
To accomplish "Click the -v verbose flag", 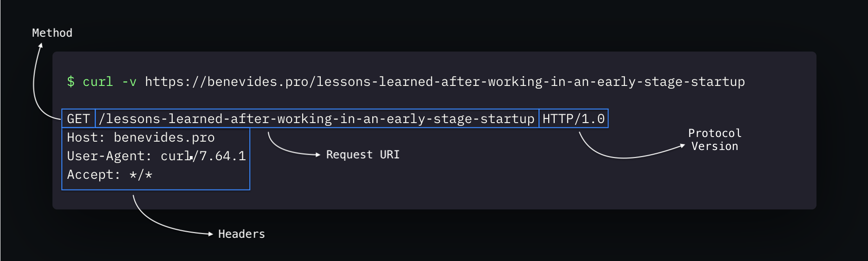I will pyautogui.click(x=129, y=82).
